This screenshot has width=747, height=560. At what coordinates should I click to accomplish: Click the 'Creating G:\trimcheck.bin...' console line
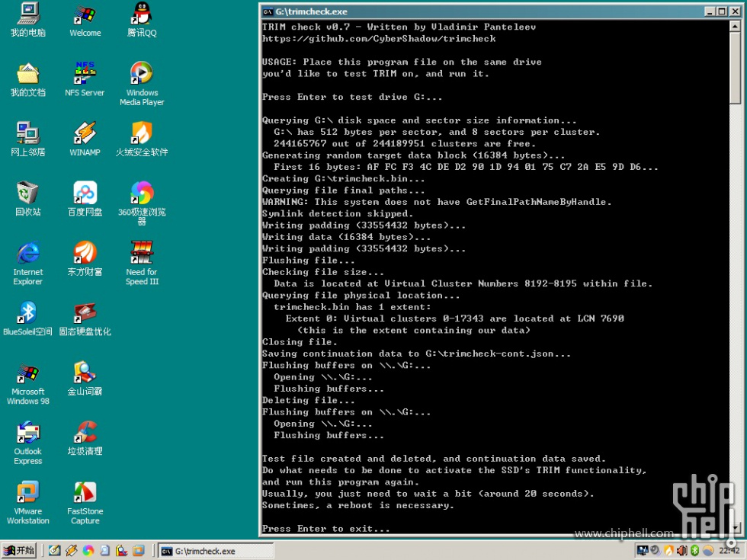click(343, 178)
